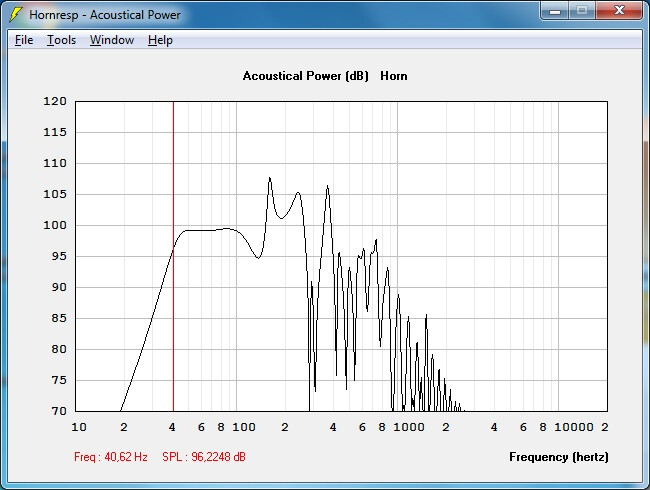Click the Frequency (hertz) axis label
This screenshot has height=490, width=650.
click(x=559, y=457)
